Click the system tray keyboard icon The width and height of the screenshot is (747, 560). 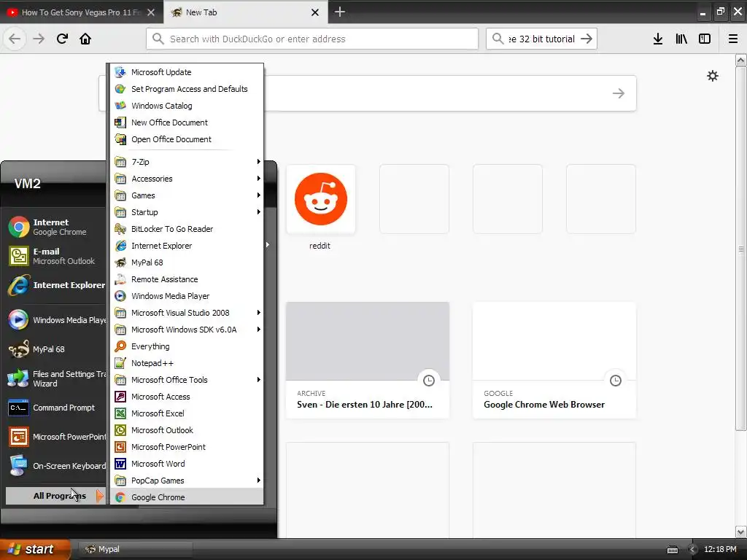[x=672, y=550]
